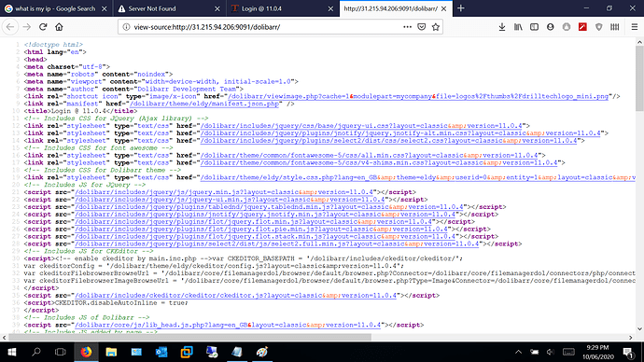Open the Firefox hamburger menu
This screenshot has width=644, height=362.
(x=635, y=27)
